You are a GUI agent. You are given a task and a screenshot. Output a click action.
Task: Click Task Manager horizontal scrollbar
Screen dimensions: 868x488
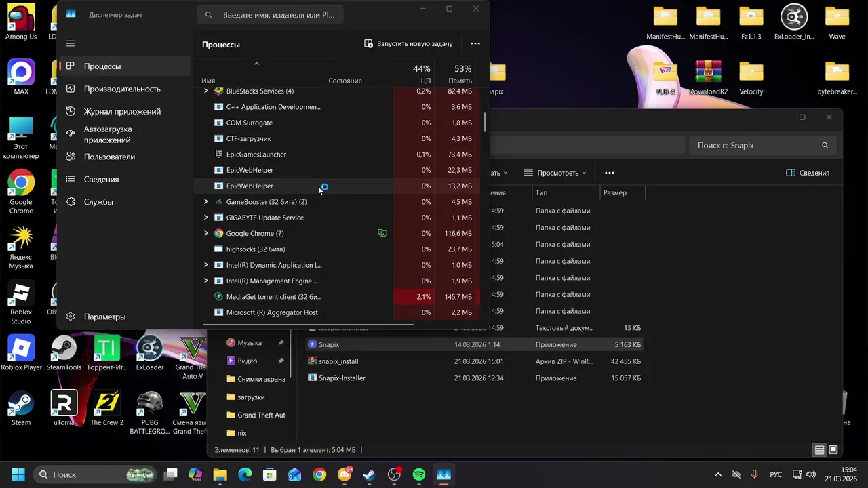(309, 325)
